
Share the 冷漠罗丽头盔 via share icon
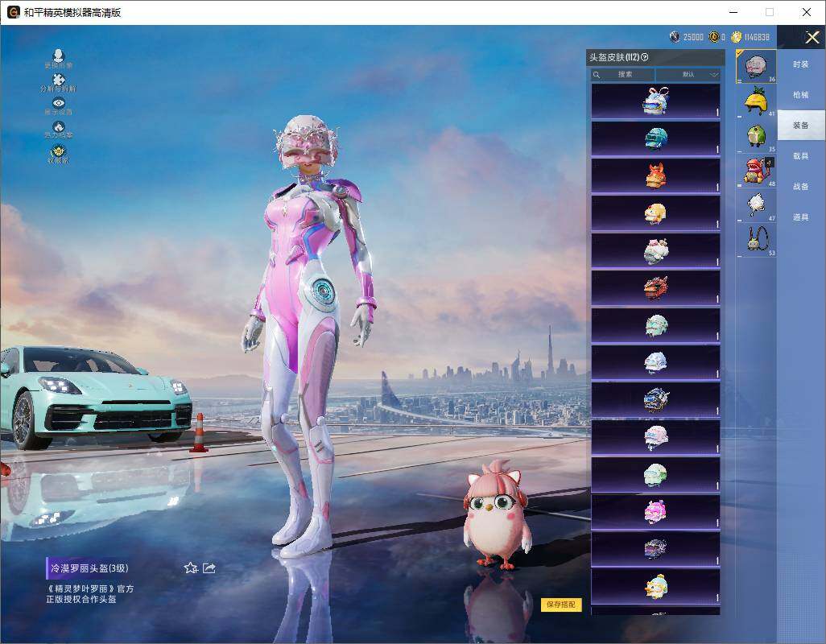tap(209, 568)
